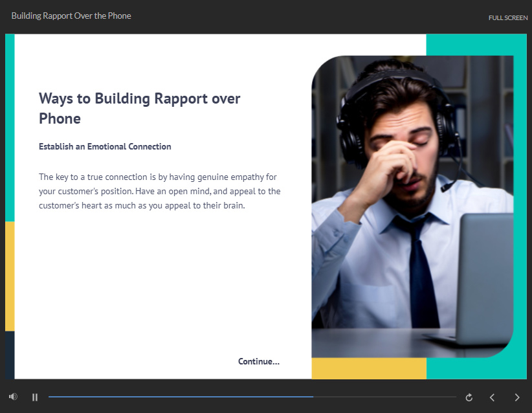Image resolution: width=532 pixels, height=413 pixels.
Task: Click the 'Ways to Building Rapport over Phone' heading
Action: point(139,108)
